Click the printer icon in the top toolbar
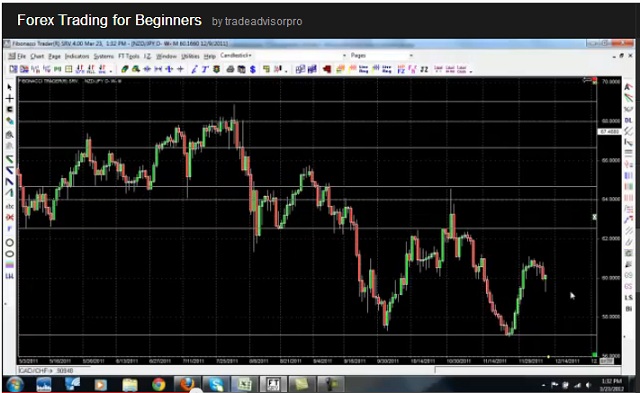 pos(230,69)
